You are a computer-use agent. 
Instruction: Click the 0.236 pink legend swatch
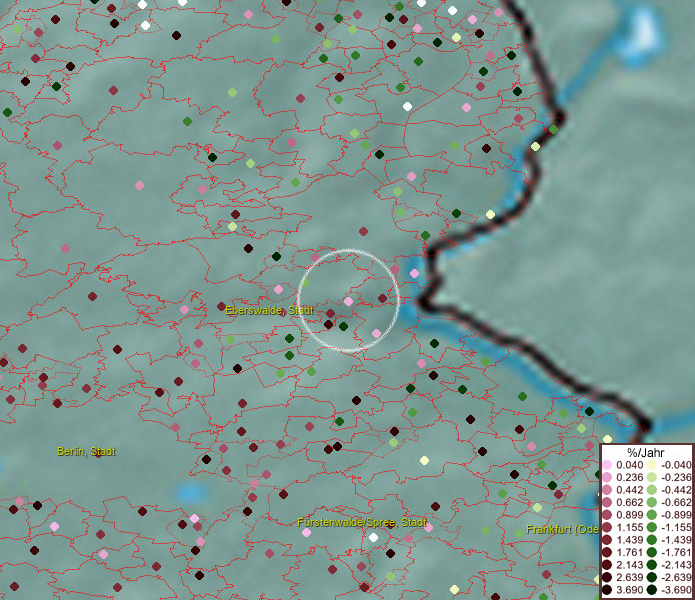coord(607,477)
